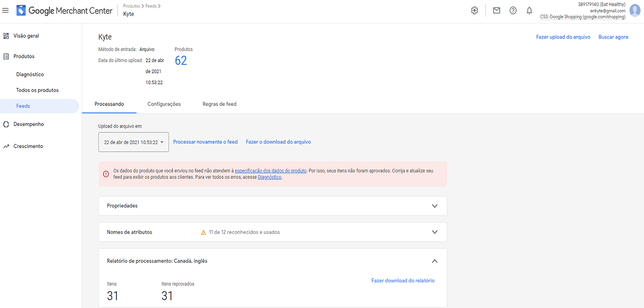
Task: Click the Desempenho donut chart icon
Action: pos(6,124)
